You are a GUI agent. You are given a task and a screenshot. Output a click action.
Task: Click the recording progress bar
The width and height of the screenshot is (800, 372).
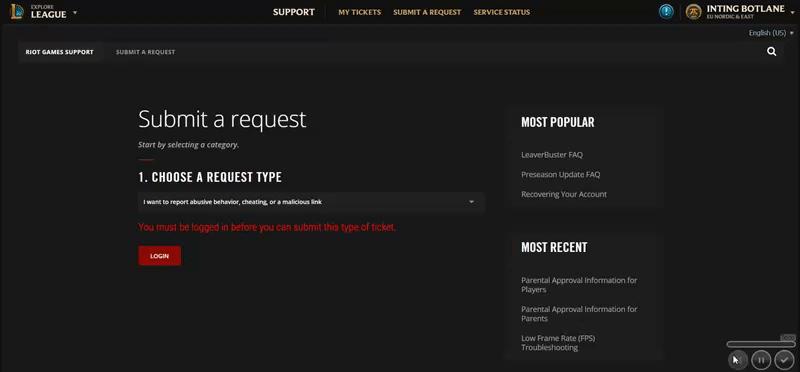(x=761, y=344)
